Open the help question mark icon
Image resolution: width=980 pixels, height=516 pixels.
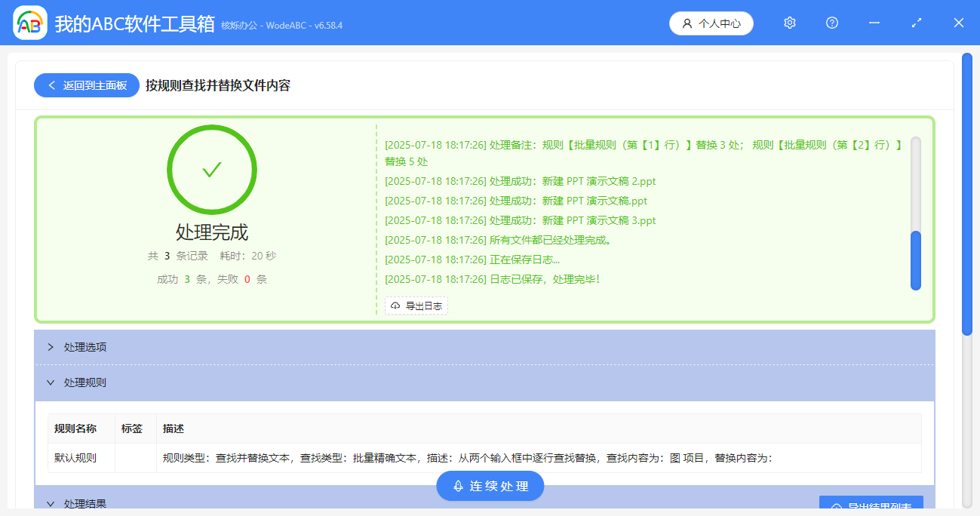831,23
